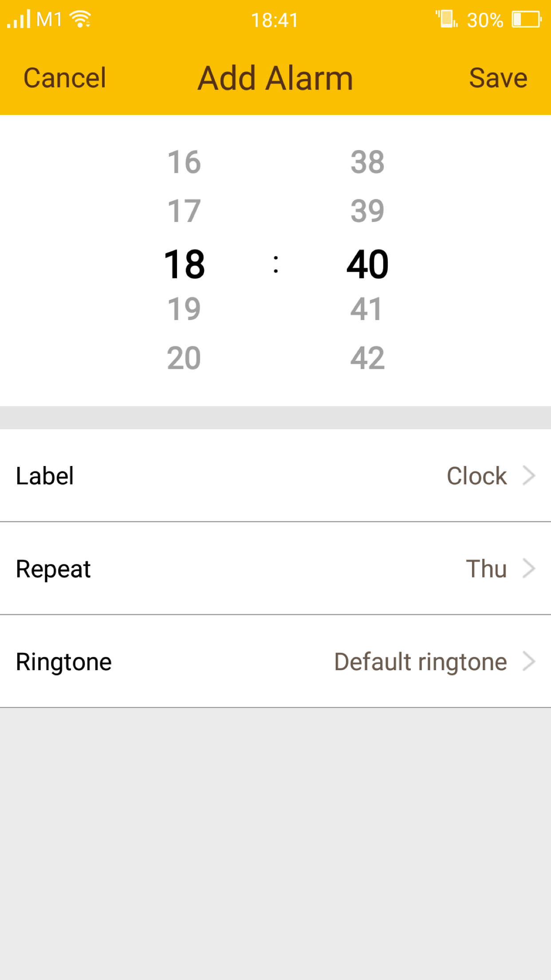551x980 pixels.
Task: Expand Ringtone chooser via chevron arrow
Action: click(529, 661)
